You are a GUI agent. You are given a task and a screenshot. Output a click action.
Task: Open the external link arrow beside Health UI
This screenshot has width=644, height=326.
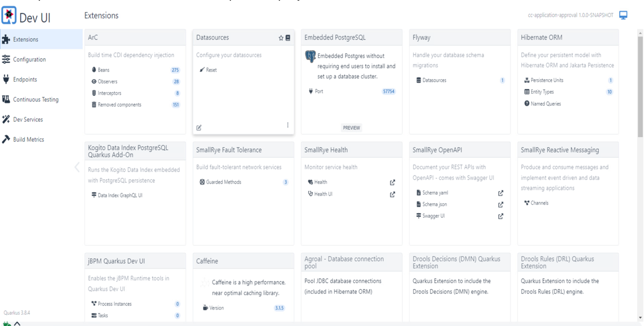coord(392,195)
